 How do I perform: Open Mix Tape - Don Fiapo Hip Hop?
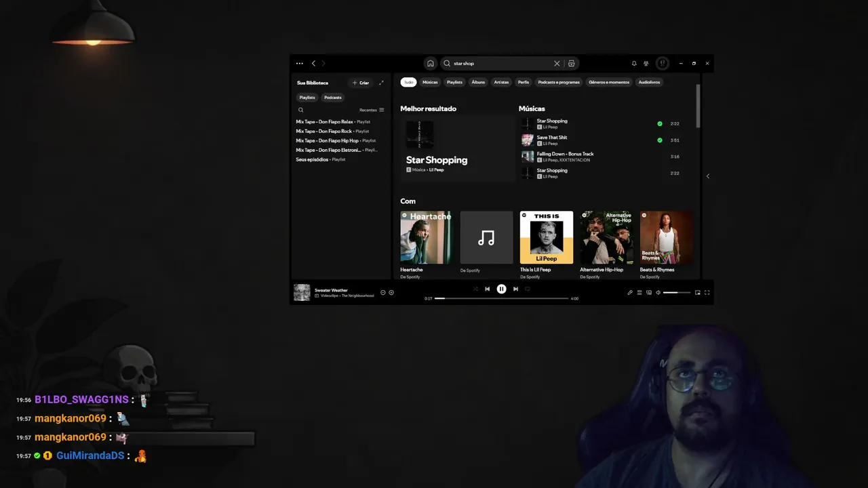click(x=336, y=141)
